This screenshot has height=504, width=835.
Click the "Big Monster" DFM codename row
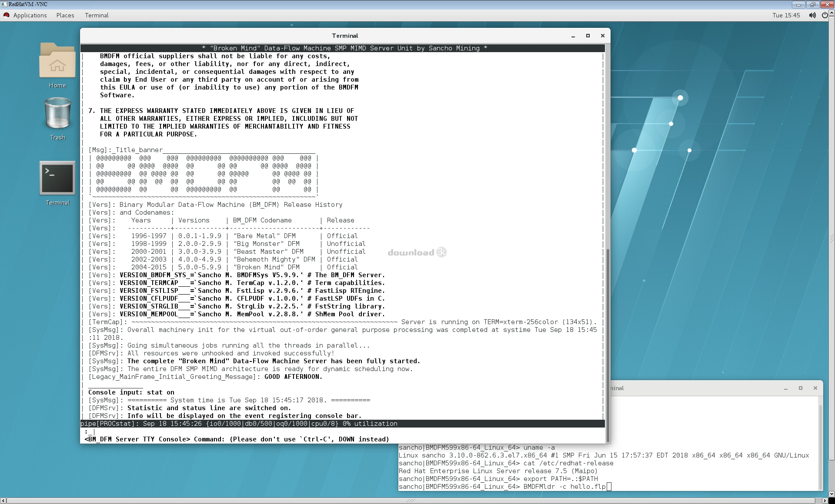coord(227,244)
